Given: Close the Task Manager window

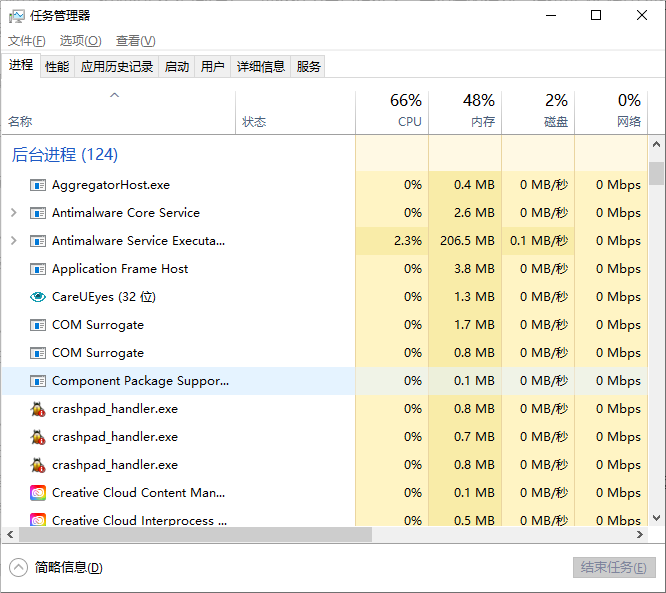Looking at the screenshot, I should point(642,16).
